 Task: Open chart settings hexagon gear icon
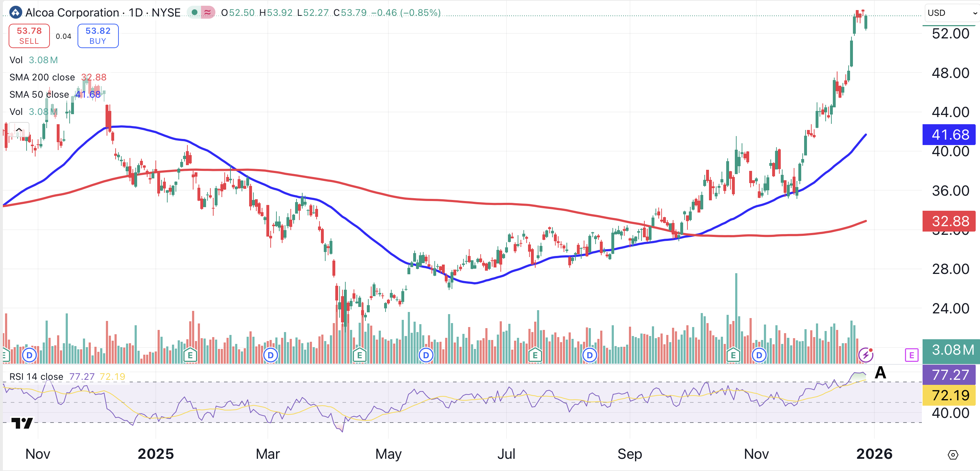[953, 454]
